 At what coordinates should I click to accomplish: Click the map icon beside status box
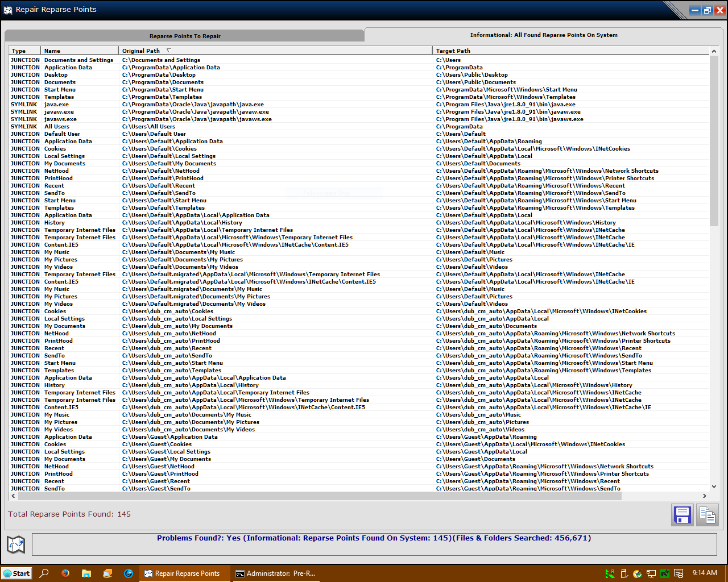point(16,544)
